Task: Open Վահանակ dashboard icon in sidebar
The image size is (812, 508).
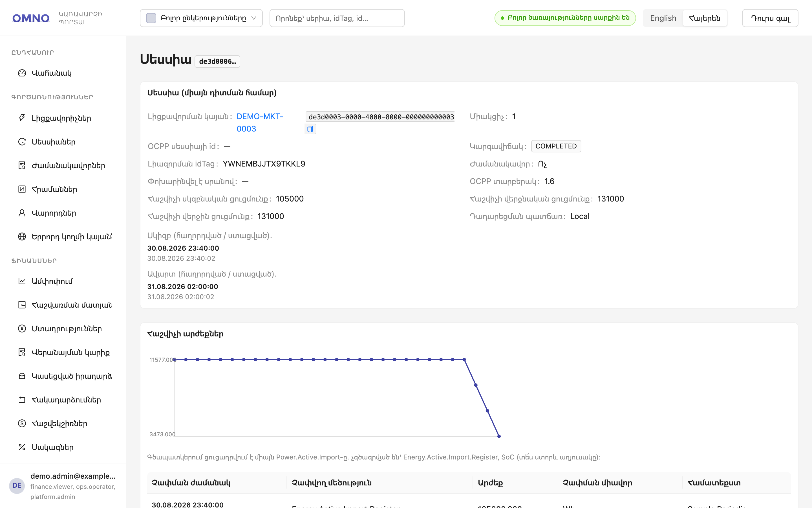Action: coord(22,73)
